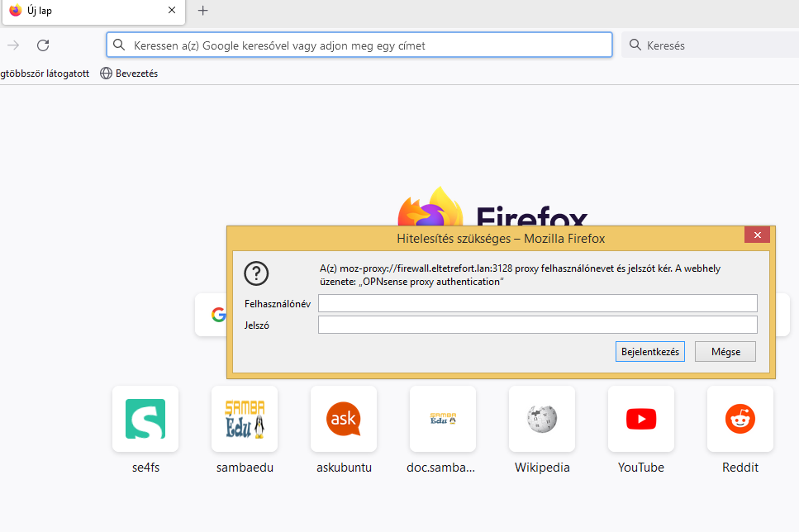Click the doc.samba... label text
The width and height of the screenshot is (799, 532).
(440, 468)
